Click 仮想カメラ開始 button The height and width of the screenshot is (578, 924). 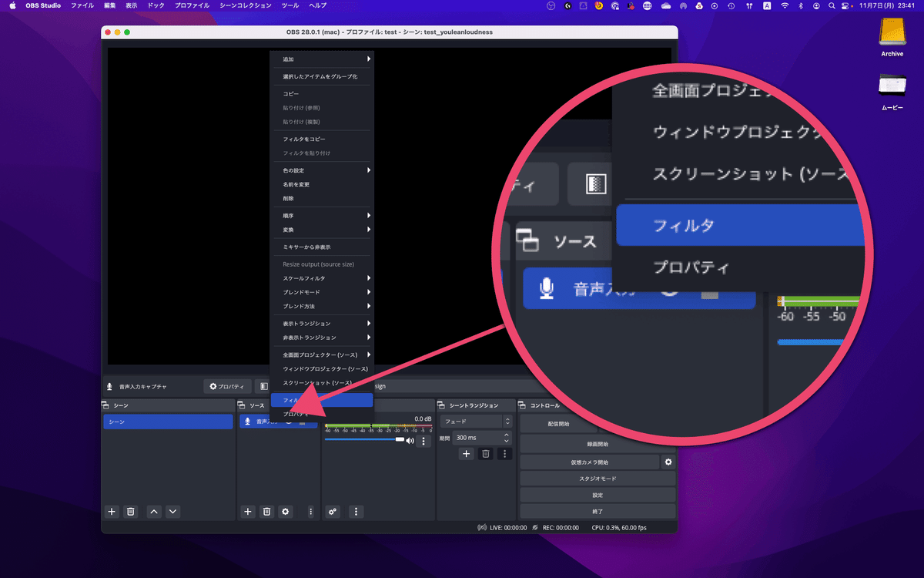tap(590, 462)
